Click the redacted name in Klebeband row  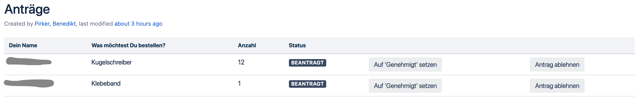29,83
